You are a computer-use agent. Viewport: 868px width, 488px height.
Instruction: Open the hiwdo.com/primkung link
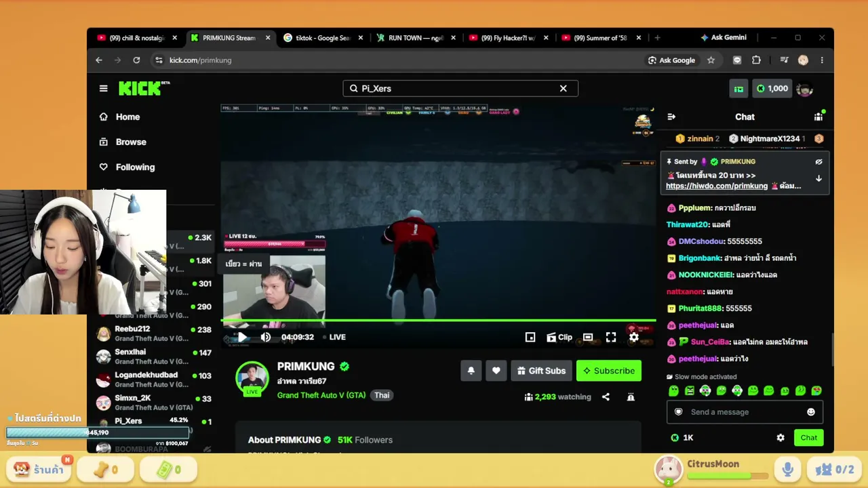point(717,186)
